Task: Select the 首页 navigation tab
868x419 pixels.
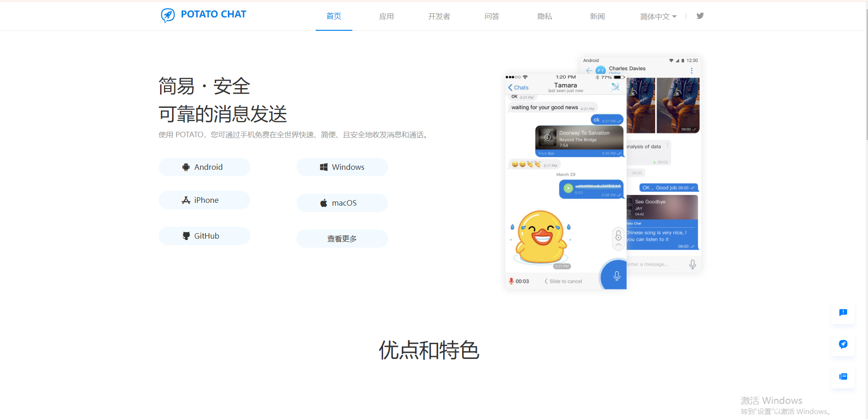Action: [x=334, y=16]
